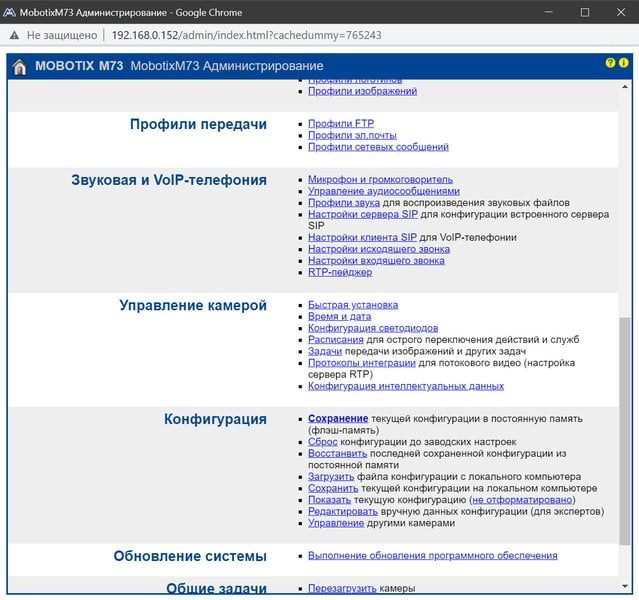Open Настройки сервера SIP link
639x600 pixels.
pyautogui.click(x=363, y=214)
